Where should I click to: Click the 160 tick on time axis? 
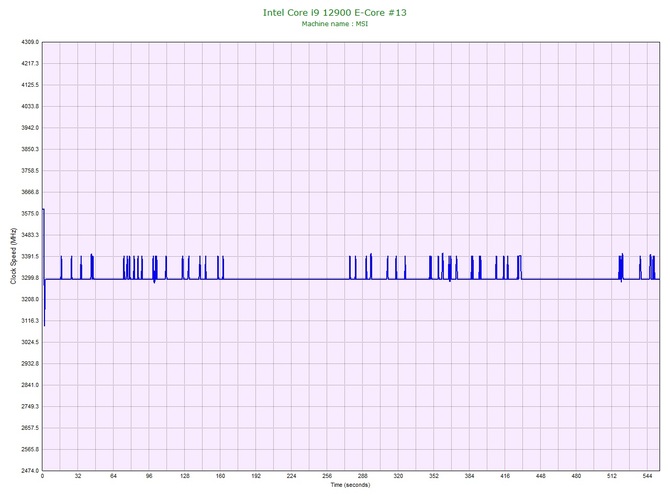coord(220,476)
